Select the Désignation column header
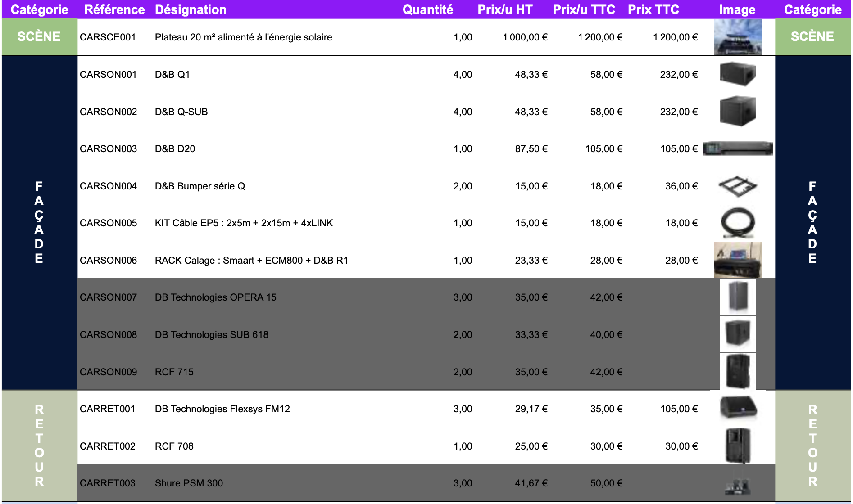The width and height of the screenshot is (853, 504). tap(191, 9)
